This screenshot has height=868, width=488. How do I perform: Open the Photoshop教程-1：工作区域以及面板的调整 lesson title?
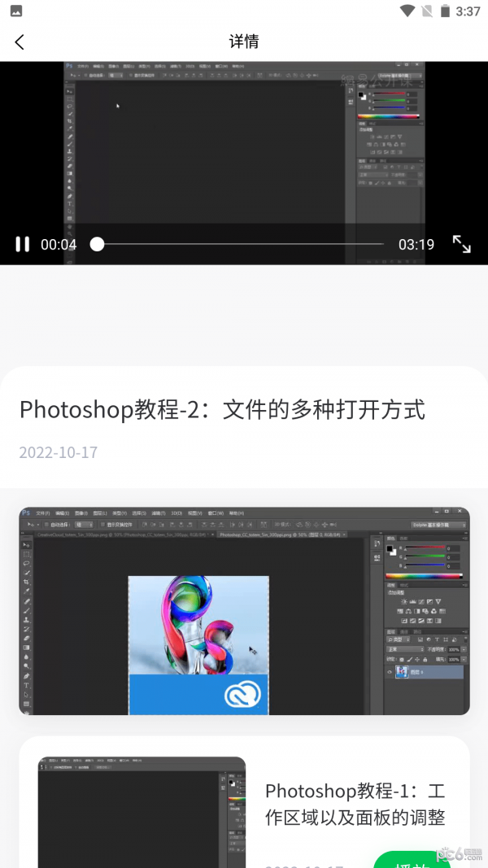(x=355, y=805)
